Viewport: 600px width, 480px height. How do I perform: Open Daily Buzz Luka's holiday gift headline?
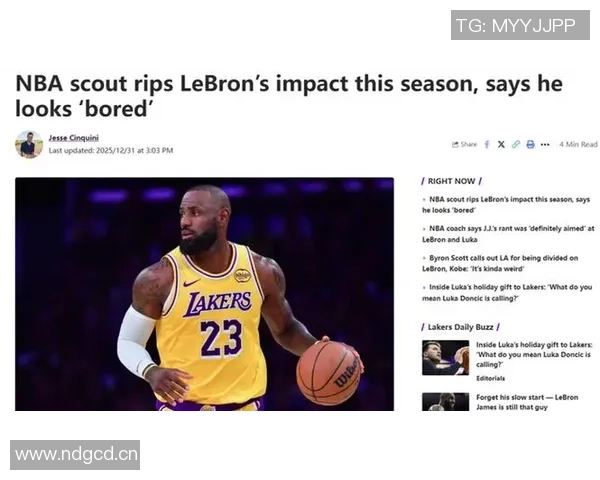[534, 354]
